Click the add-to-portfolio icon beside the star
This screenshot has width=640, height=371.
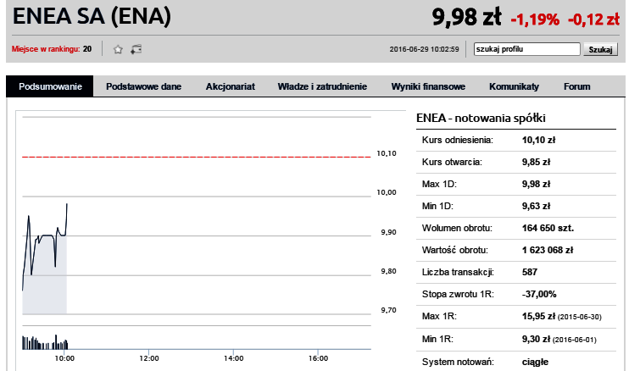coord(136,49)
